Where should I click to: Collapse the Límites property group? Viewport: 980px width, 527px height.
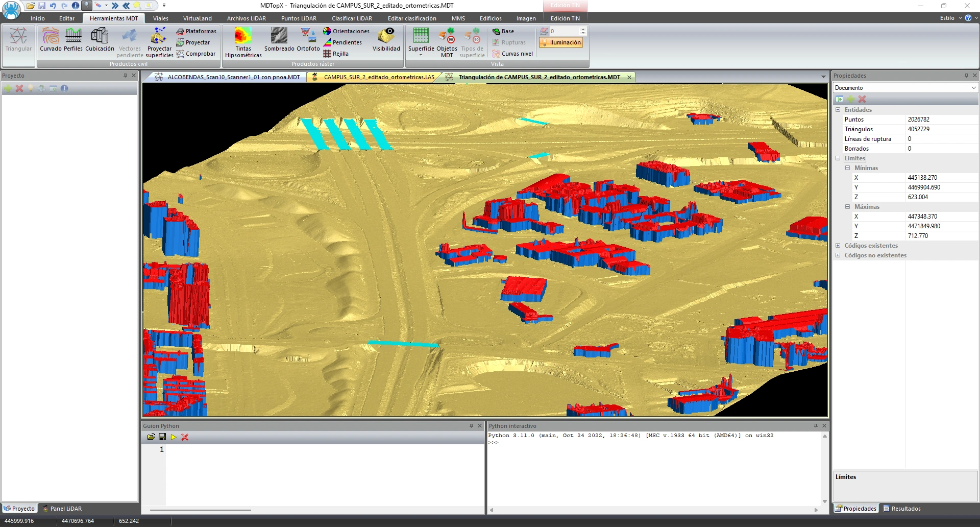point(838,158)
